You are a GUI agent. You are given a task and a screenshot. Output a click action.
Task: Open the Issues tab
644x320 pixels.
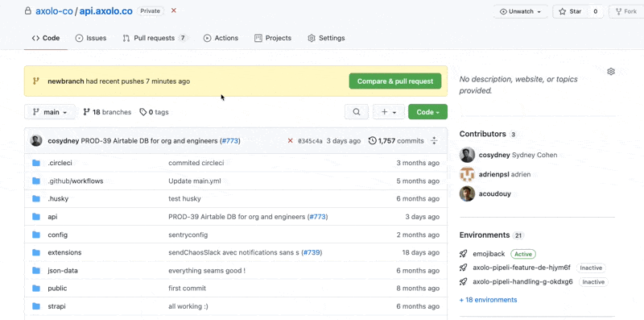91,38
